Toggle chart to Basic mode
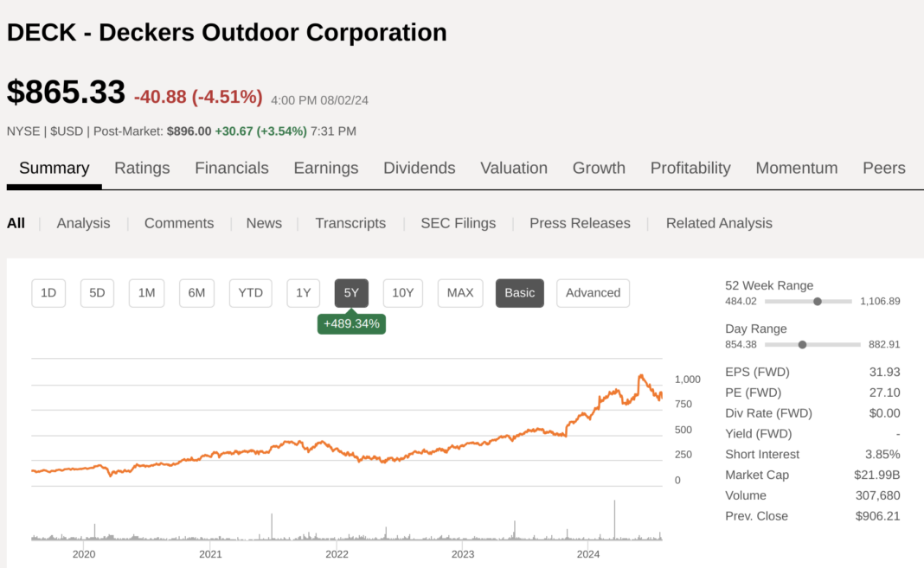The width and height of the screenshot is (924, 568). click(519, 293)
